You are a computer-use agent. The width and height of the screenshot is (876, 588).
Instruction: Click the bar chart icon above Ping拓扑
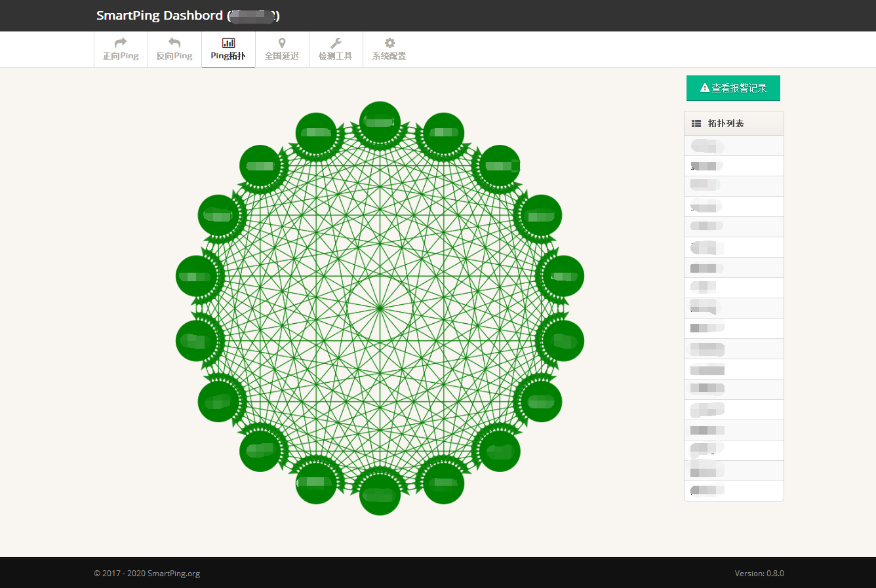(228, 43)
